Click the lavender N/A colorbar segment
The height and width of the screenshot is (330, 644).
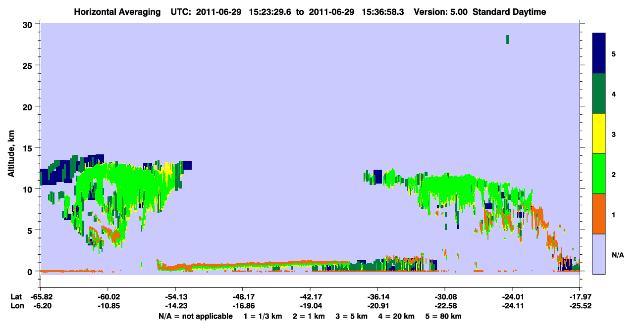[x=599, y=254]
